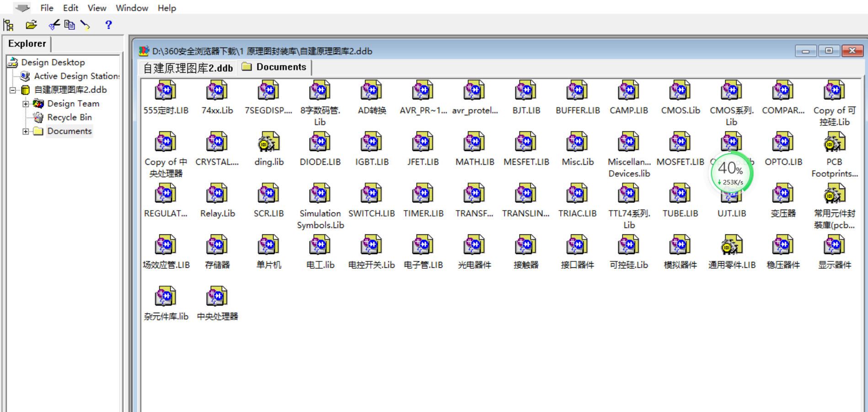Viewport: 868px width, 412px height.
Task: Click the Project Manager toolbar icon
Action: (x=9, y=25)
